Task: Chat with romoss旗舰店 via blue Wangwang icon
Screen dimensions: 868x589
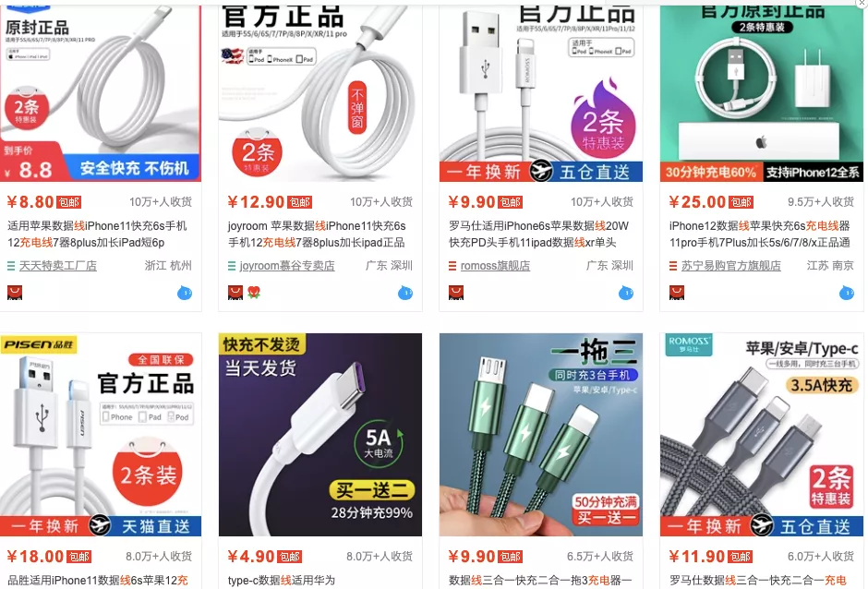Action: tap(626, 293)
